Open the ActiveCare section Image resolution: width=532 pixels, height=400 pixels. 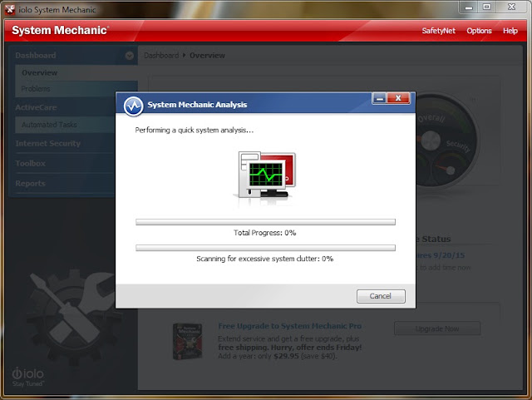coord(36,107)
